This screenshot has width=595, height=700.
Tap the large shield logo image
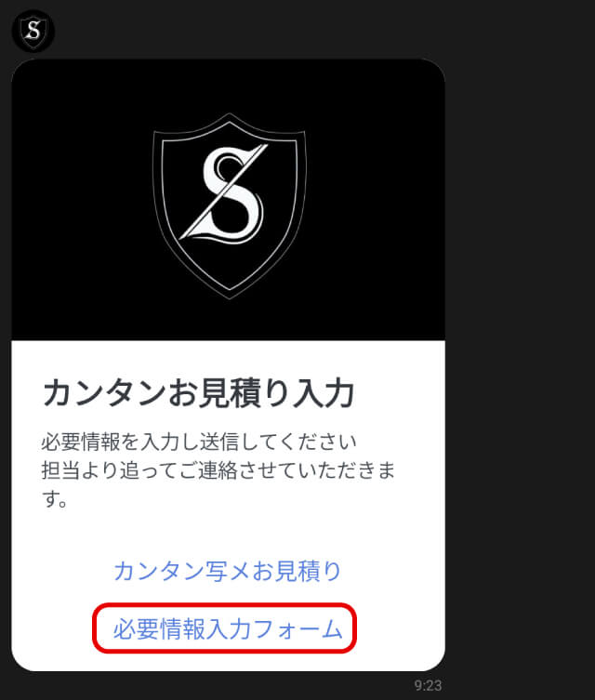pos(230,205)
